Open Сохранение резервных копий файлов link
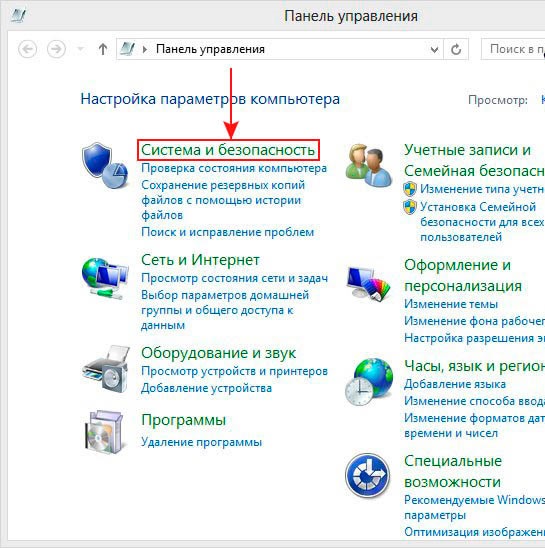 (223, 200)
